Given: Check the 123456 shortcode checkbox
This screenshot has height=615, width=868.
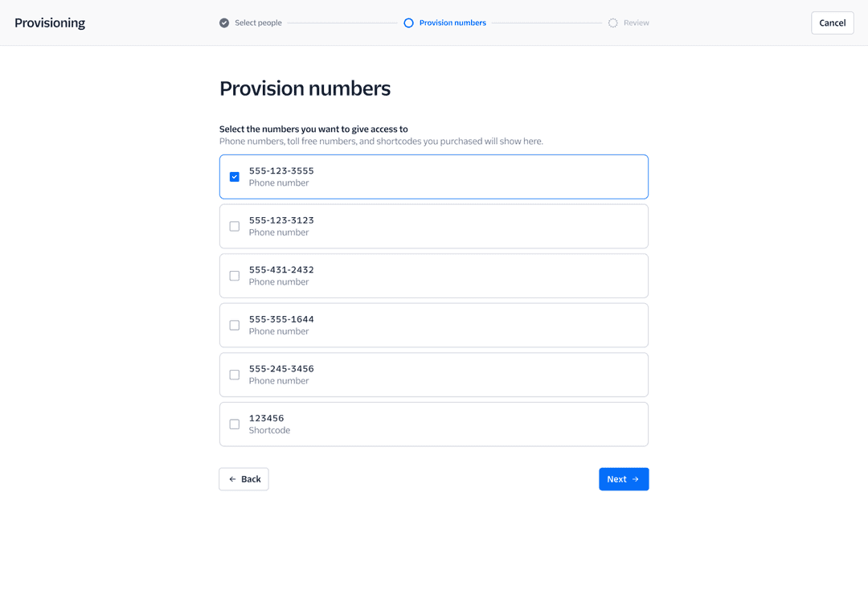Looking at the screenshot, I should click(235, 424).
